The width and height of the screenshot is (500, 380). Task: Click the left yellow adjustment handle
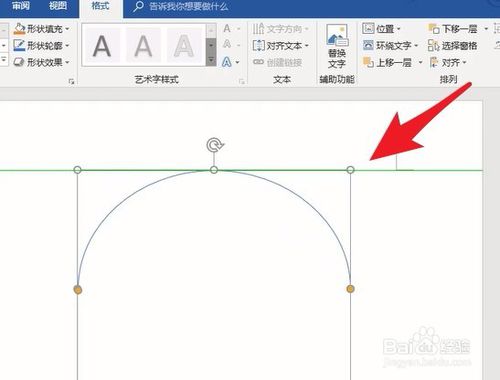(x=78, y=290)
